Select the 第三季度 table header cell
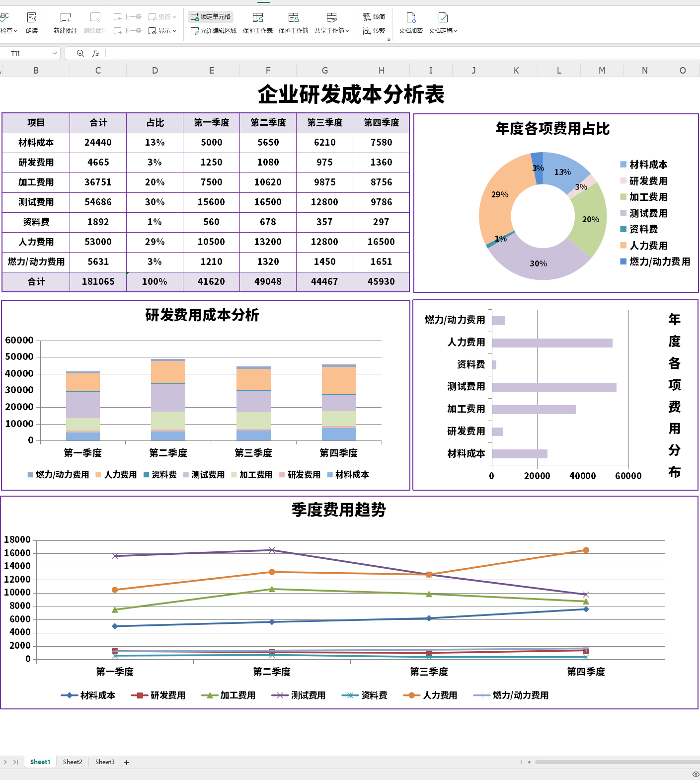700x780 pixels. pos(325,123)
